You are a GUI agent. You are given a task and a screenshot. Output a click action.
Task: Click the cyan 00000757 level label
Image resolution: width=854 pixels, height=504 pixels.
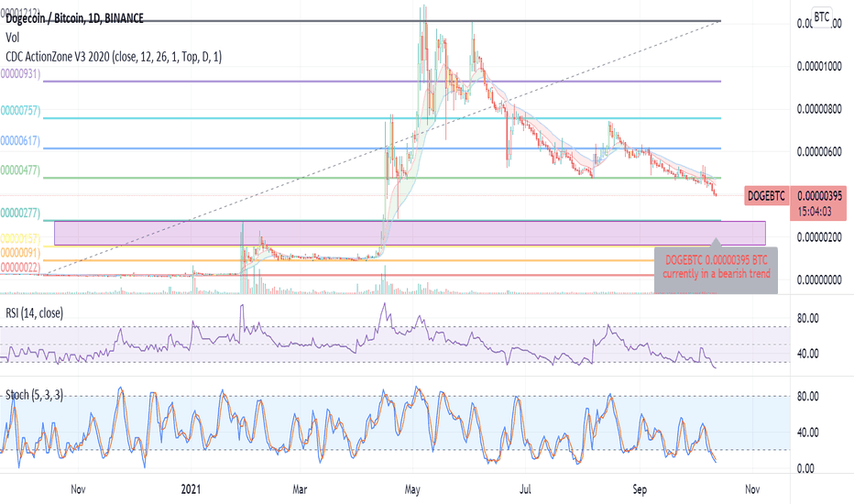[x=21, y=111]
